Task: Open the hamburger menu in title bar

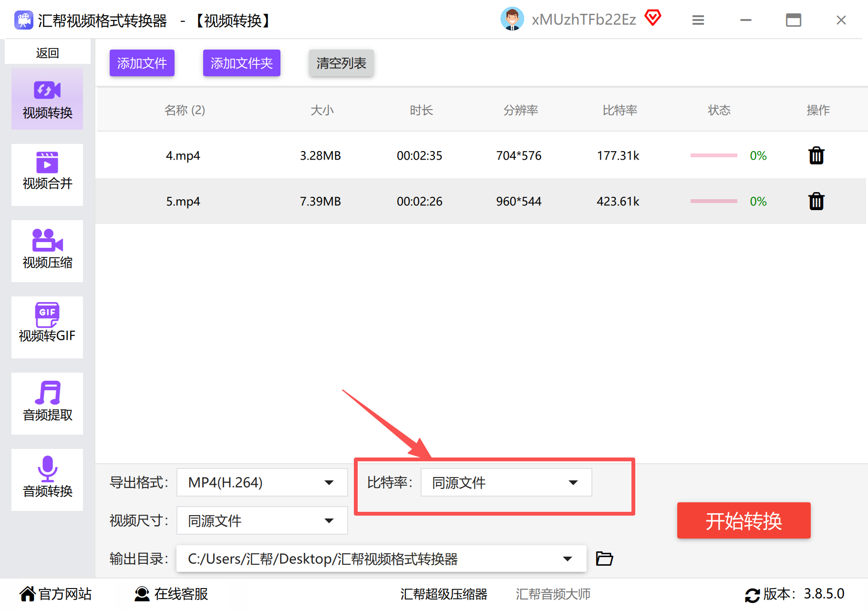Action: pyautogui.click(x=698, y=20)
